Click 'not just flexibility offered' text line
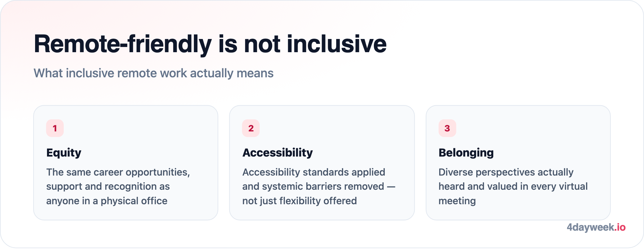 pyautogui.click(x=299, y=201)
